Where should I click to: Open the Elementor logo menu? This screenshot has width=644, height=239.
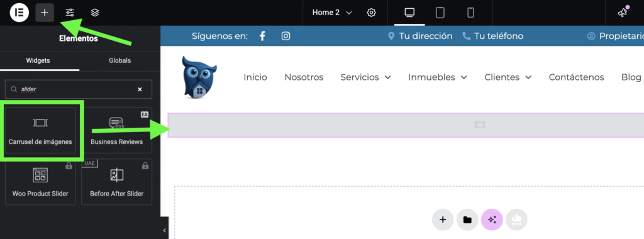(x=19, y=13)
